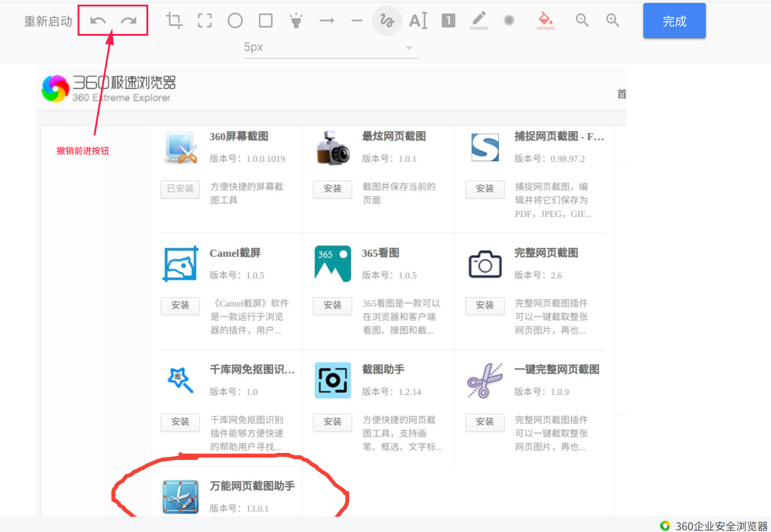Install the 捕捉网页截图 extension
The width and height of the screenshot is (771, 532).
[x=485, y=189]
